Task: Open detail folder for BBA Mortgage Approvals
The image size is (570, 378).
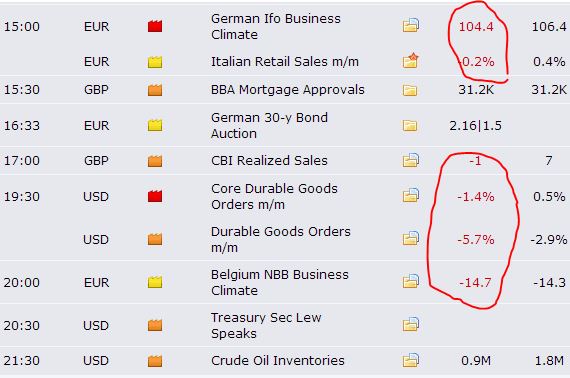Action: [410, 90]
